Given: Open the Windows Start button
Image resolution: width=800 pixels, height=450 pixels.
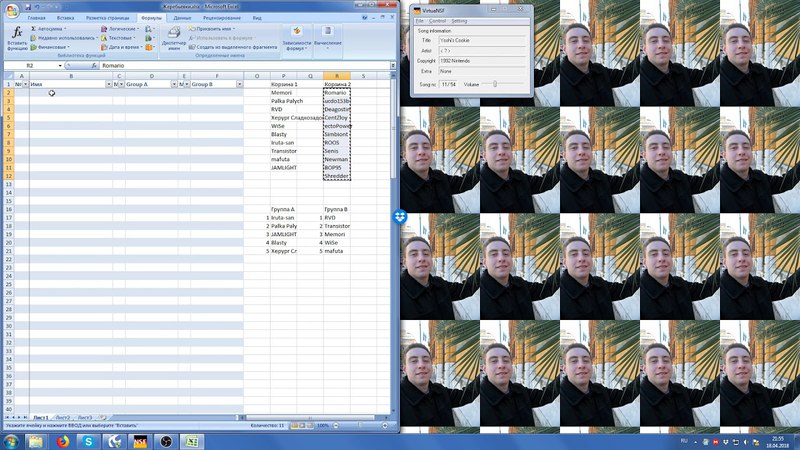Looking at the screenshot, I should point(11,441).
